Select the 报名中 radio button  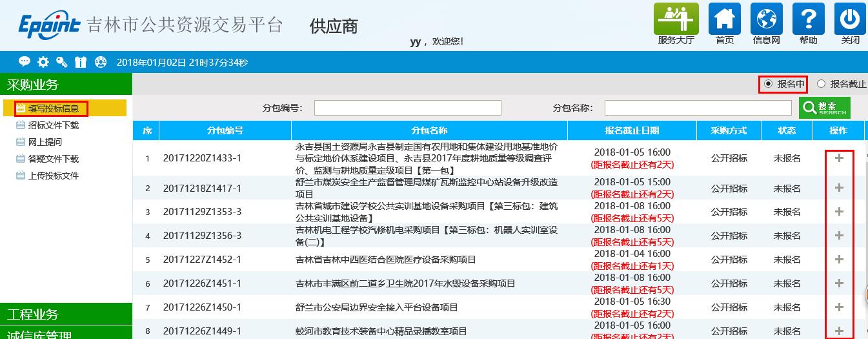768,83
